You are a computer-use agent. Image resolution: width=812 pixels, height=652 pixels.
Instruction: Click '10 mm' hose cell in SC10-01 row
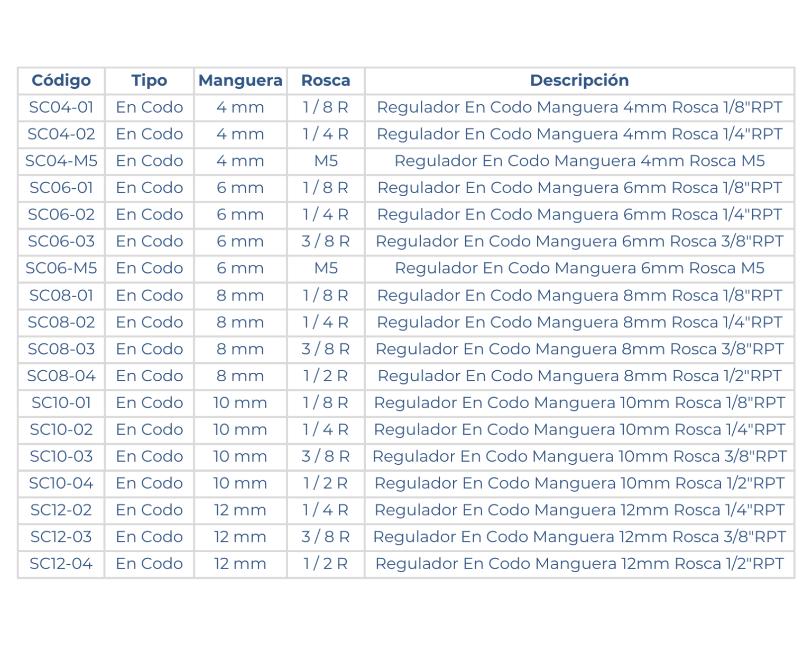click(x=240, y=403)
